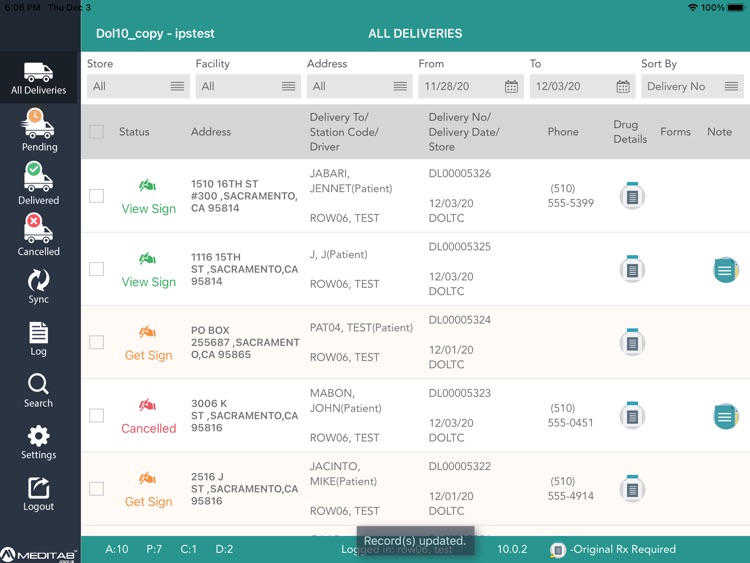This screenshot has width=750, height=563.
Task: Tap the Wi-Fi indicator in status bar
Action: (692, 8)
